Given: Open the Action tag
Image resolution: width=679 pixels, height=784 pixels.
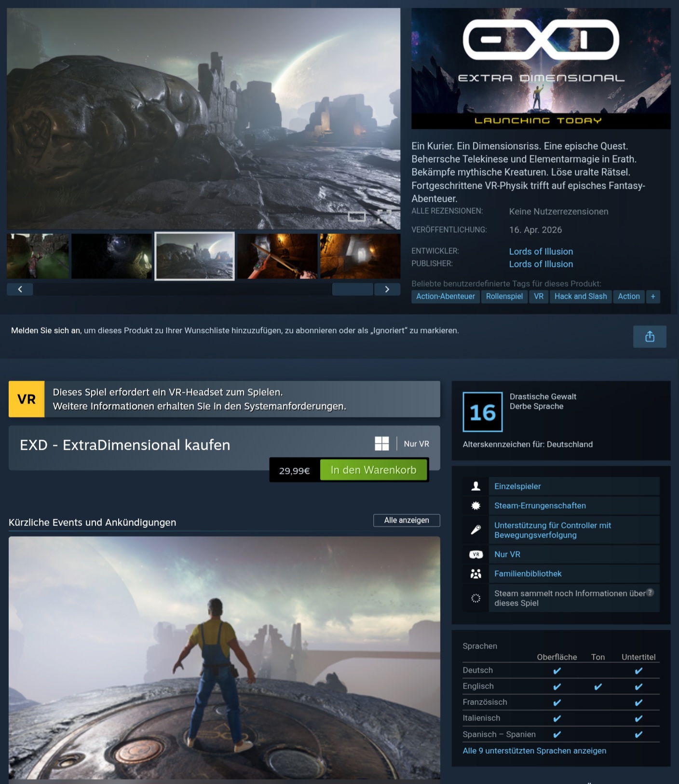Looking at the screenshot, I should click(629, 297).
